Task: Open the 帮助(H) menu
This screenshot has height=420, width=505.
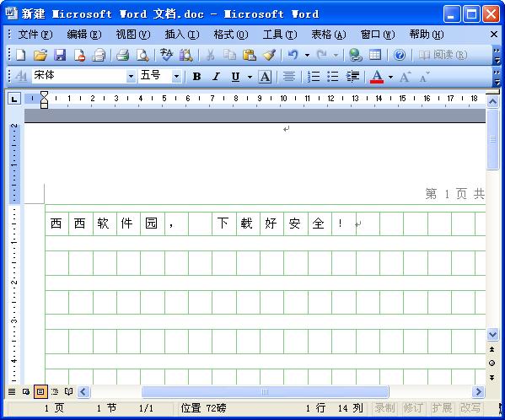Action: 427,34
